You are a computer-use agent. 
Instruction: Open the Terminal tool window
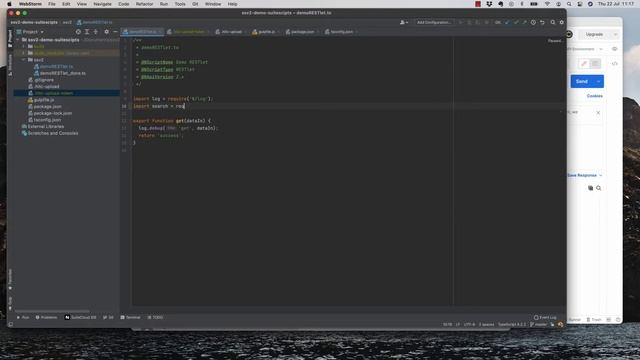130,317
